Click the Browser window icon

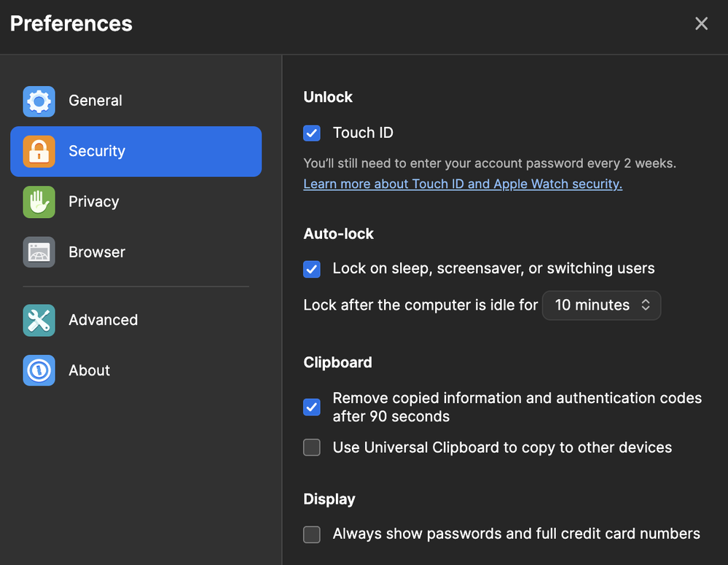(x=39, y=252)
